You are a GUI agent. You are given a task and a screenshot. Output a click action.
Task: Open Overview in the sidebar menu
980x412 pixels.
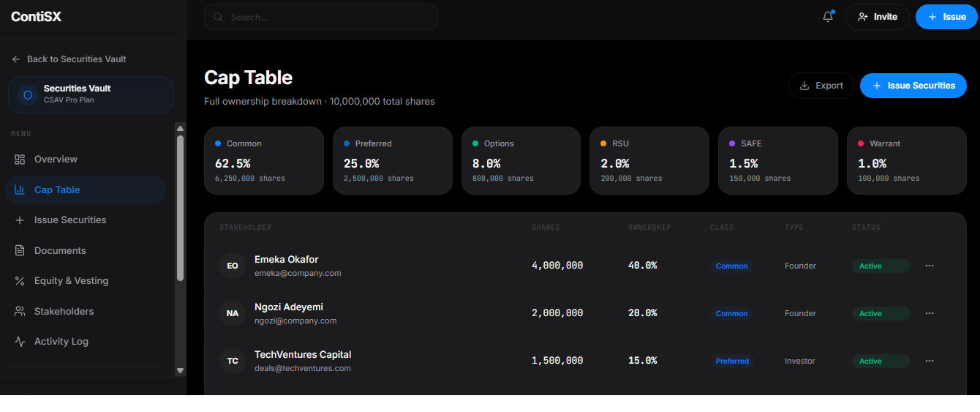pyautogui.click(x=86, y=159)
